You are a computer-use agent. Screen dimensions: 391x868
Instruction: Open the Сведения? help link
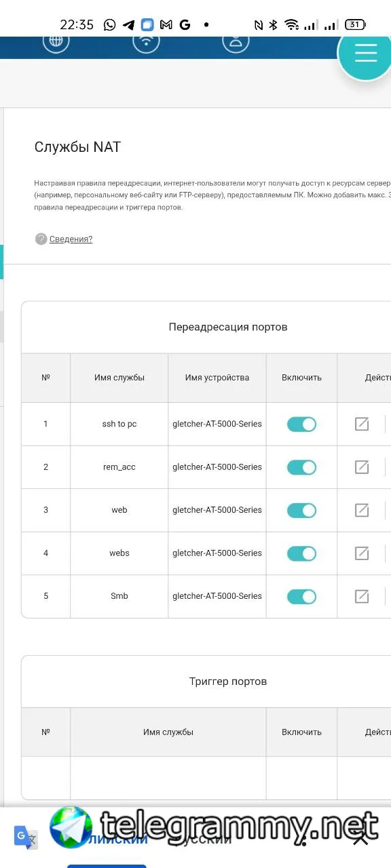(x=71, y=239)
